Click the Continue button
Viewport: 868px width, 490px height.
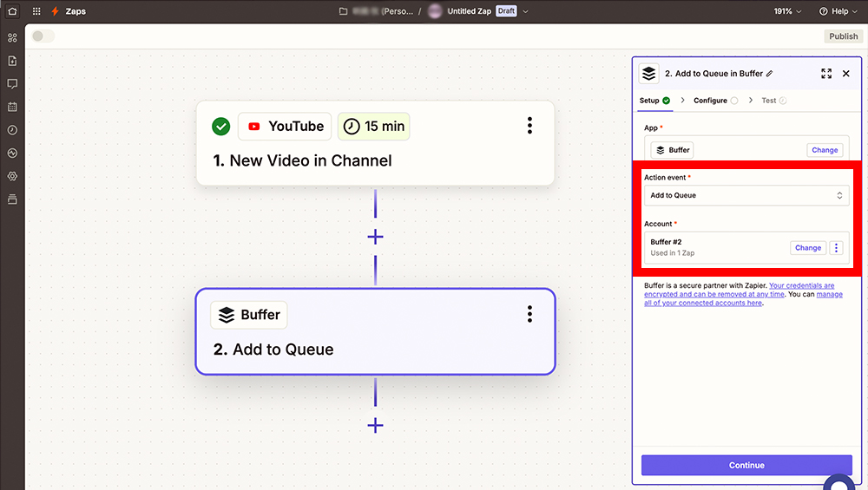pos(746,465)
